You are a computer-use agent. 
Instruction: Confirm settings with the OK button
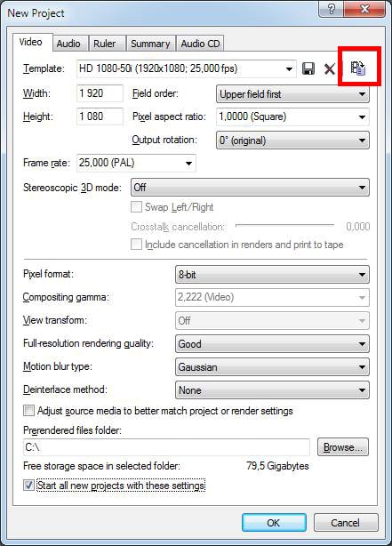274,523
